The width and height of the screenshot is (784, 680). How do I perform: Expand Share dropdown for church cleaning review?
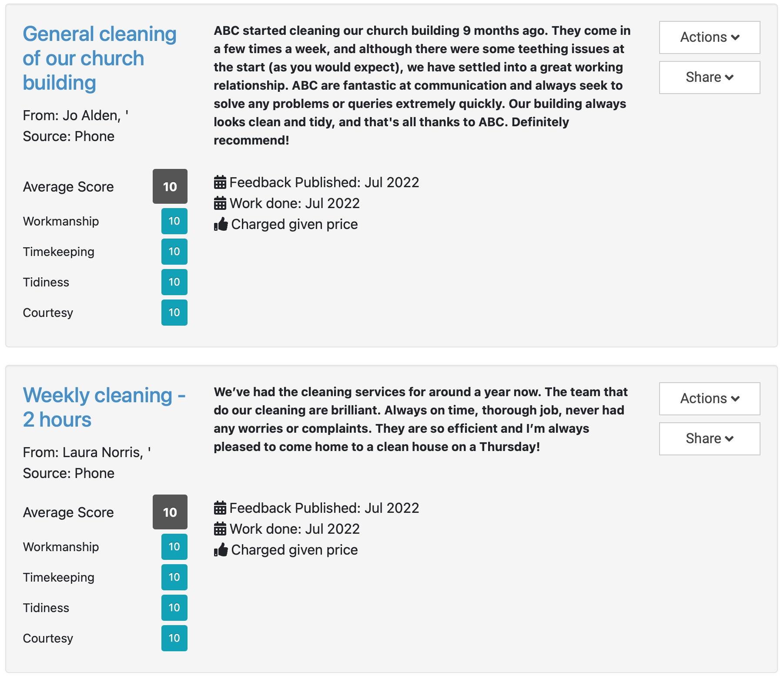tap(709, 77)
